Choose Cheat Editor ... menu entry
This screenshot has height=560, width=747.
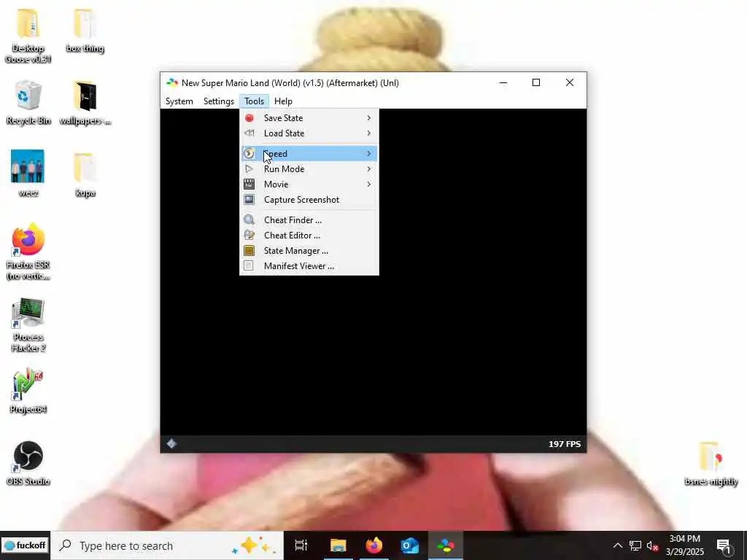pyautogui.click(x=309, y=236)
